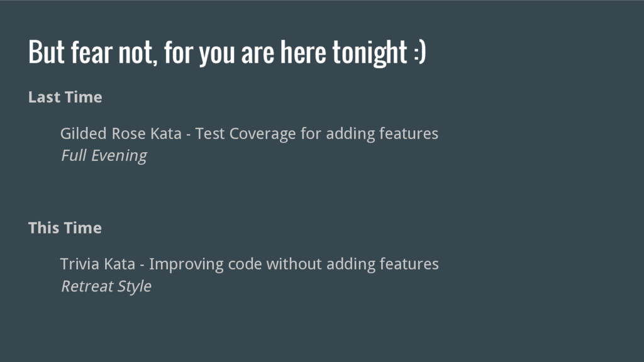Image resolution: width=644 pixels, height=362 pixels.
Task: Click the italic 'Retreat Style' text
Action: 106,286
